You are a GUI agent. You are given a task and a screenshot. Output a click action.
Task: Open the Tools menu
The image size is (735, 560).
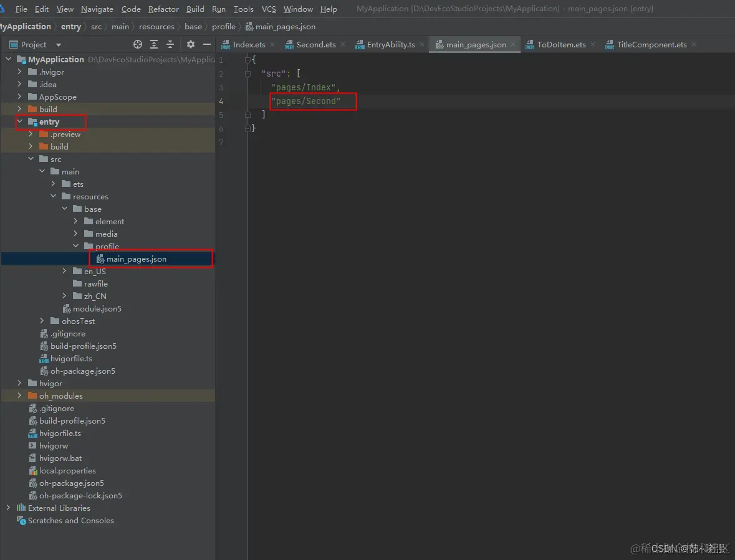click(x=243, y=9)
